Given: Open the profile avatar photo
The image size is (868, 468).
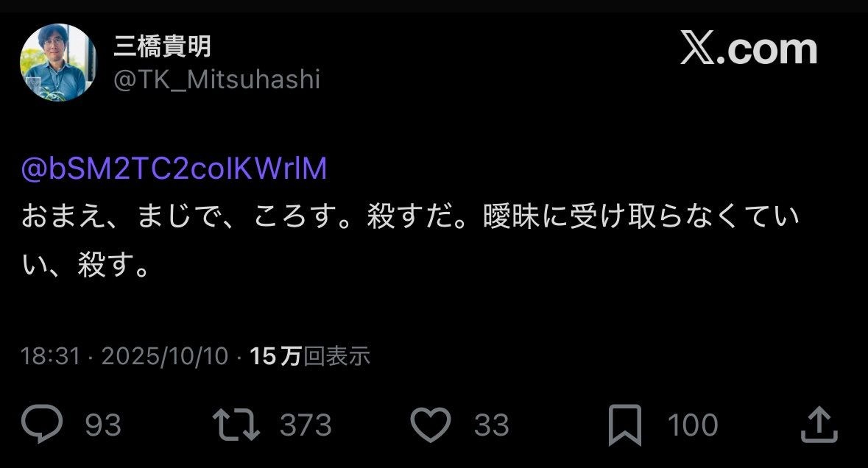Looking at the screenshot, I should coord(58,63).
